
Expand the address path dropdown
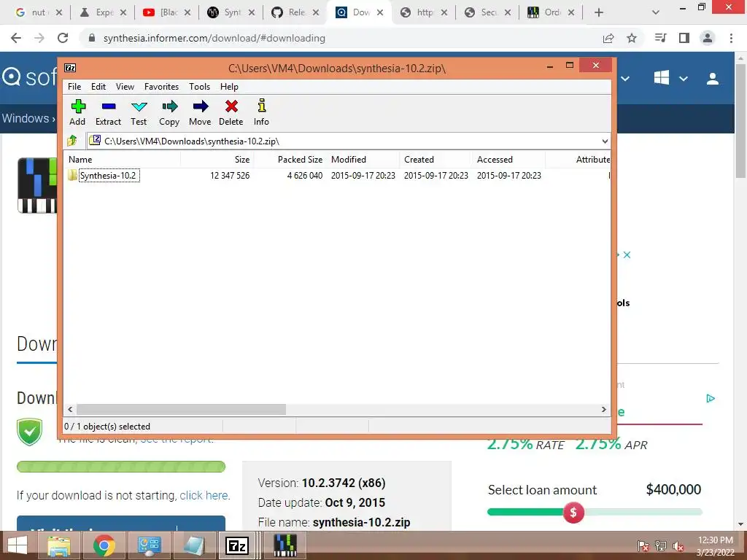(605, 141)
